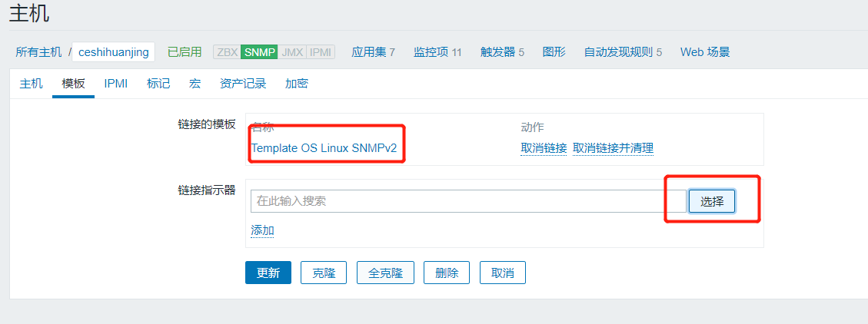Click the 全克隆 button
The width and height of the screenshot is (868, 324).
click(386, 273)
